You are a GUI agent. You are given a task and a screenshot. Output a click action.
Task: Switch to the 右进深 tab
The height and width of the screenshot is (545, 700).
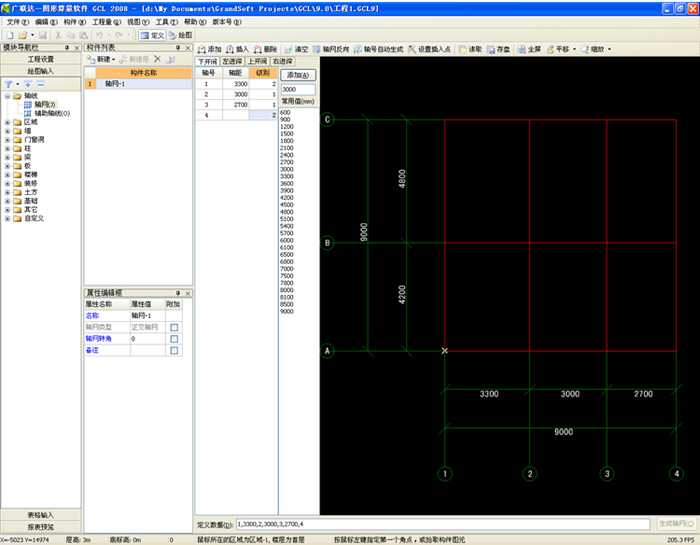[282, 62]
